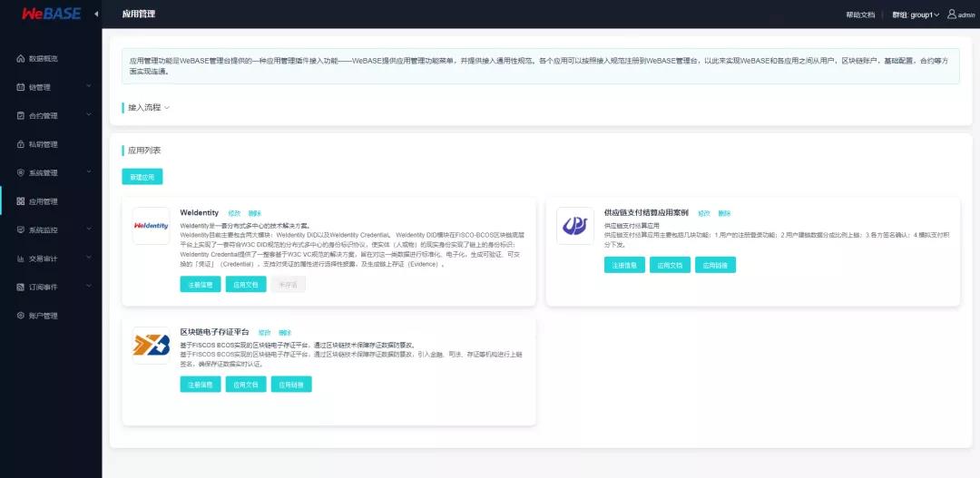Expand the 系统管理 submenu chevron
980x478 pixels.
click(88, 171)
